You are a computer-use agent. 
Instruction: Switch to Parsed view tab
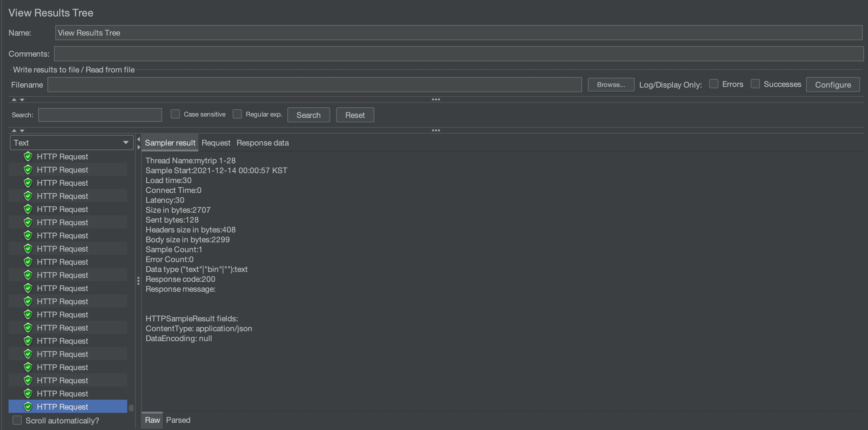point(178,420)
